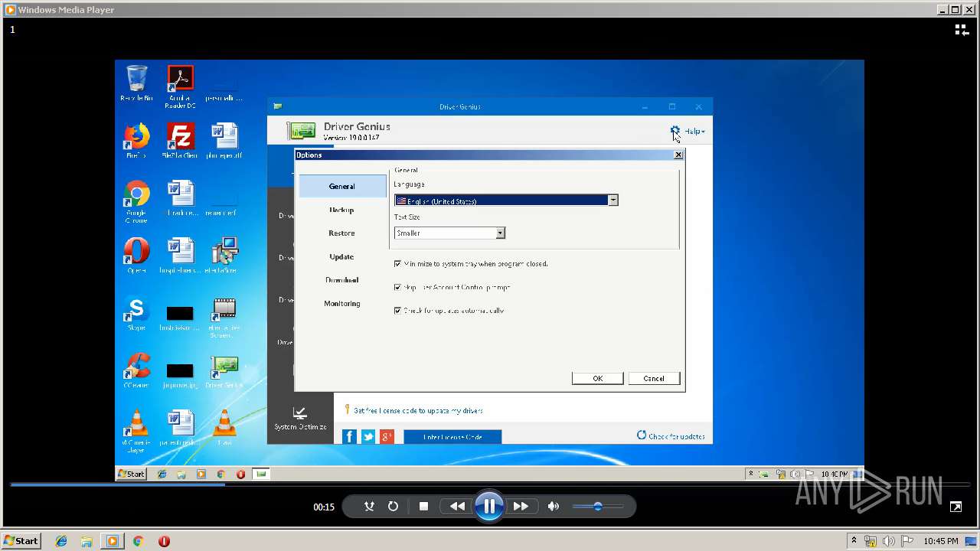Pause the video playback
The width and height of the screenshot is (980, 551).
488,506
